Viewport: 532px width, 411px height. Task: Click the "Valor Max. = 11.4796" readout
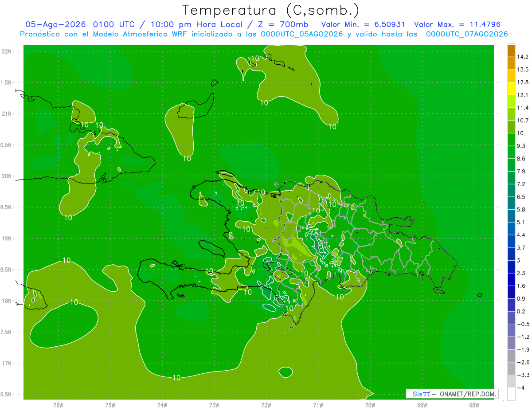coord(457,24)
